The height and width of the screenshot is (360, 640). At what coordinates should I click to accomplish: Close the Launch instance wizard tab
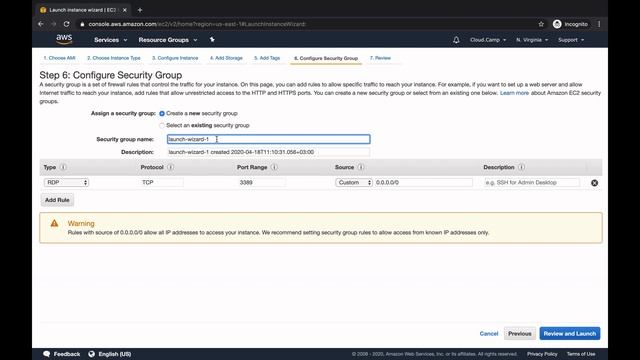124,10
